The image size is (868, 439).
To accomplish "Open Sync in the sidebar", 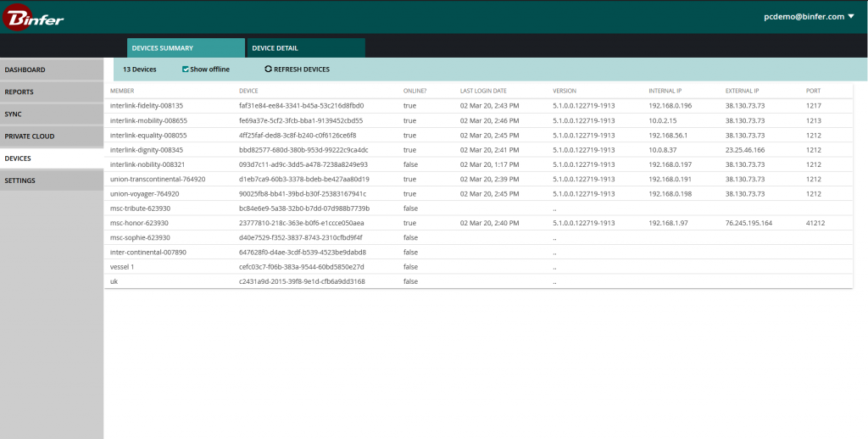I will point(52,114).
